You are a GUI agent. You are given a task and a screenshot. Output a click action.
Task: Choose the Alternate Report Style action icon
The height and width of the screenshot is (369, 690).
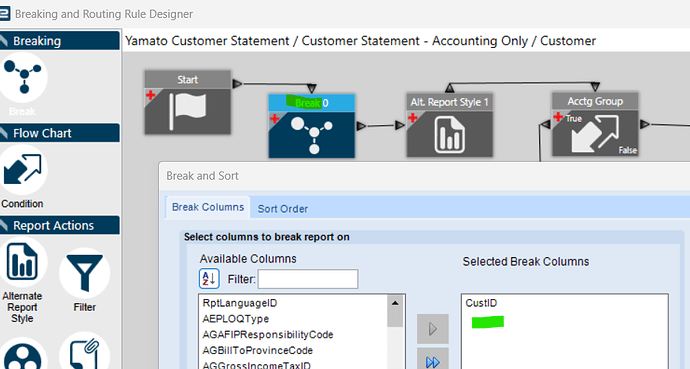click(22, 263)
